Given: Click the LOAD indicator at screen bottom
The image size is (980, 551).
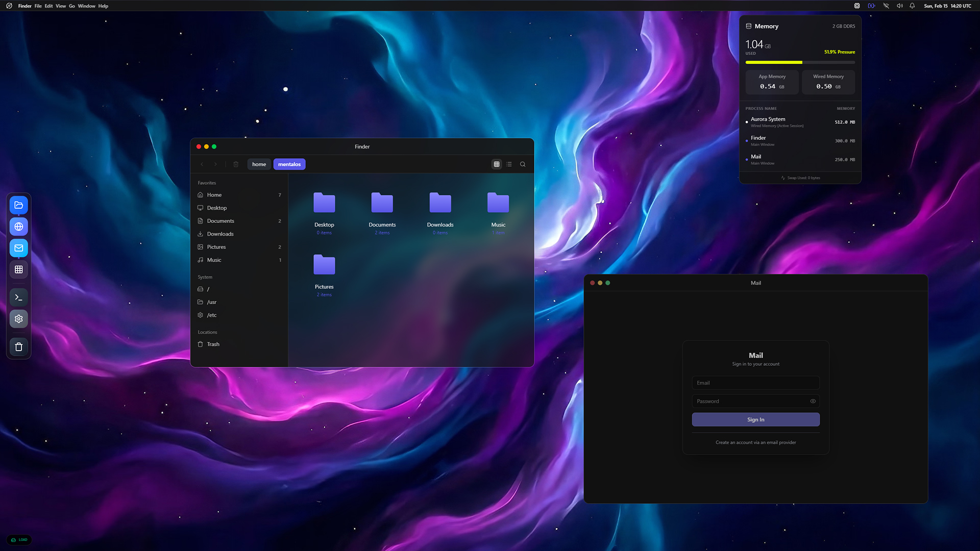Looking at the screenshot, I should [x=19, y=540].
